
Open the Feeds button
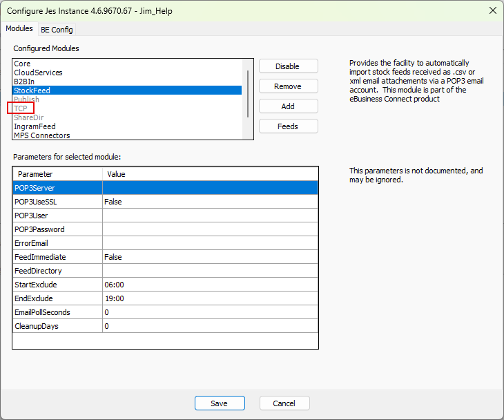[x=289, y=126]
